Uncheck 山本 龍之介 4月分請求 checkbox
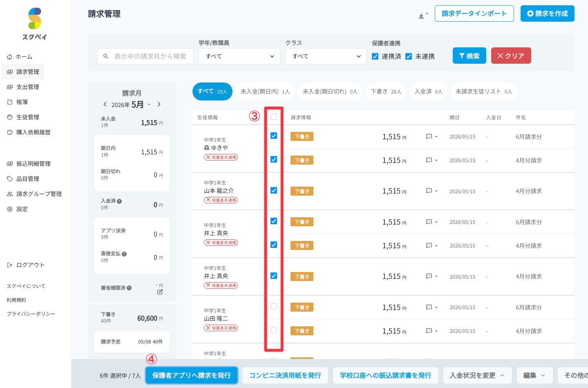Image resolution: width=588 pixels, height=388 pixels. click(x=274, y=190)
